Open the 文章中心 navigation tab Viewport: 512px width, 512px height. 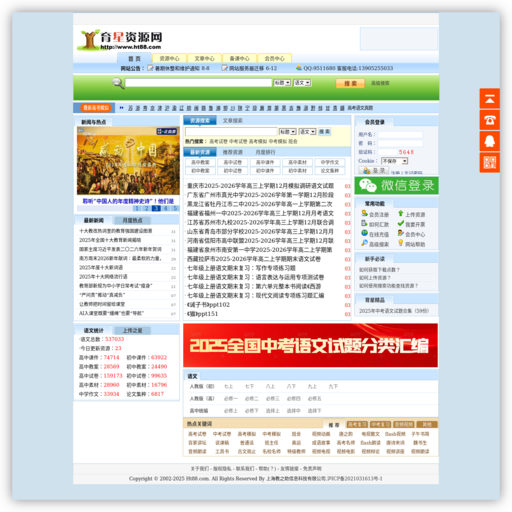coord(204,58)
